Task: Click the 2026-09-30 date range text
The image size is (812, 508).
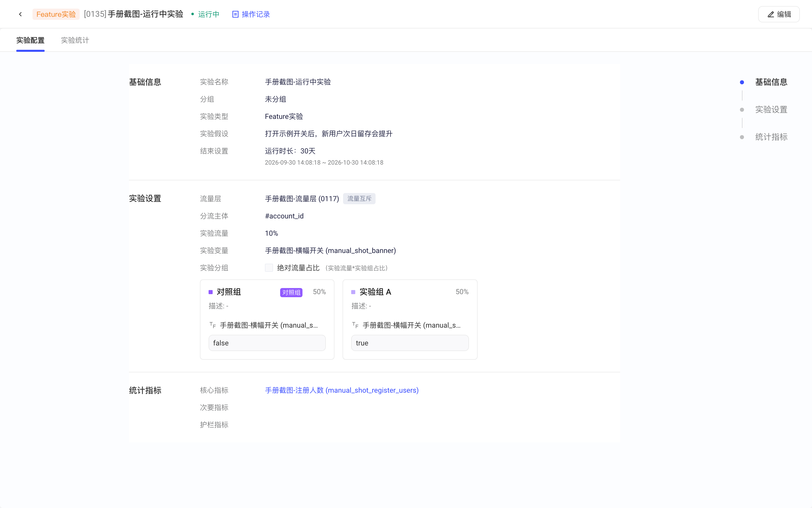Action: [324, 163]
